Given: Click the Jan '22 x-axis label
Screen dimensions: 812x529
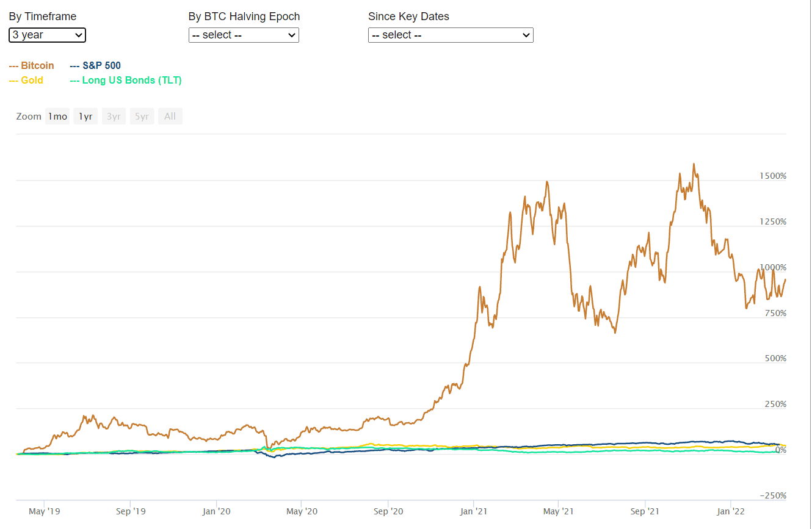Looking at the screenshot, I should coord(731,511).
